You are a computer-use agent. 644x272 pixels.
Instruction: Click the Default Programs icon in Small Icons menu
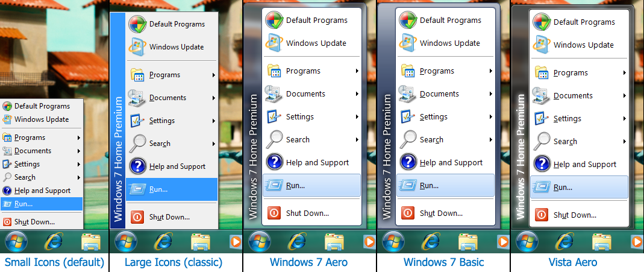pyautogui.click(x=7, y=106)
